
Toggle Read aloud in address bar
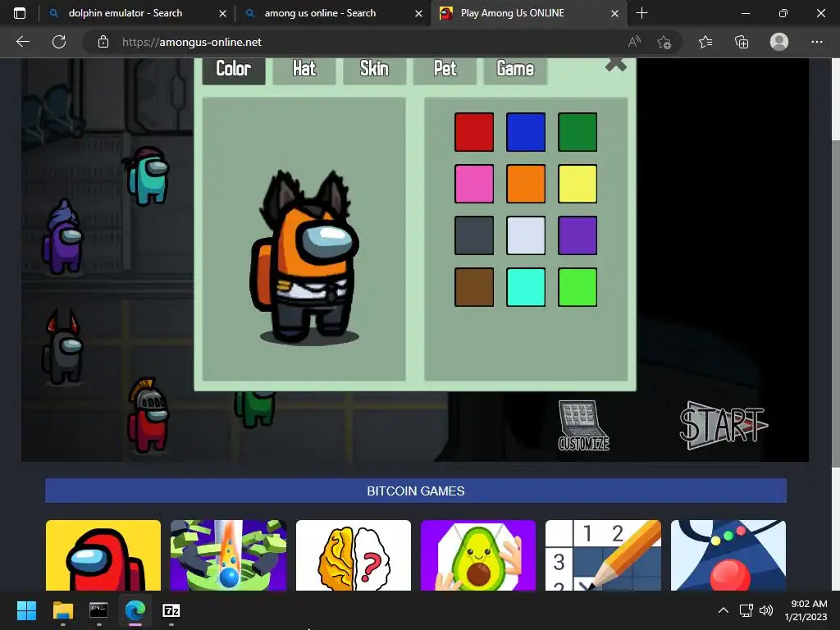click(634, 42)
